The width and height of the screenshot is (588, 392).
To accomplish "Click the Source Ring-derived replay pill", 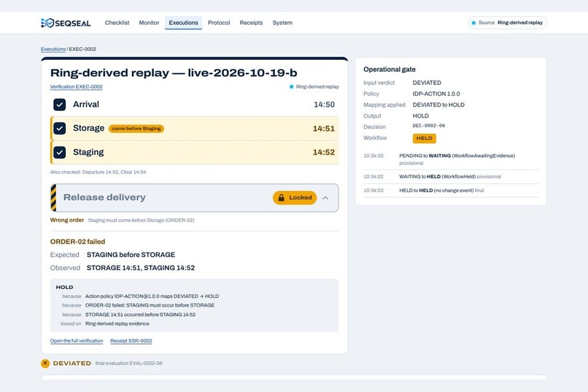I will click(x=507, y=23).
